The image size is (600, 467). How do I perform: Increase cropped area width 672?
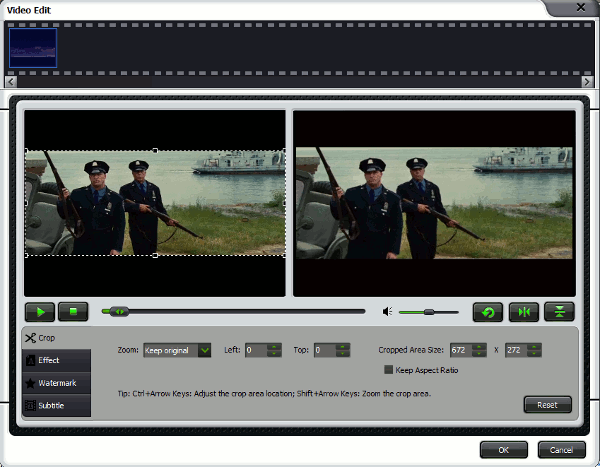(479, 347)
